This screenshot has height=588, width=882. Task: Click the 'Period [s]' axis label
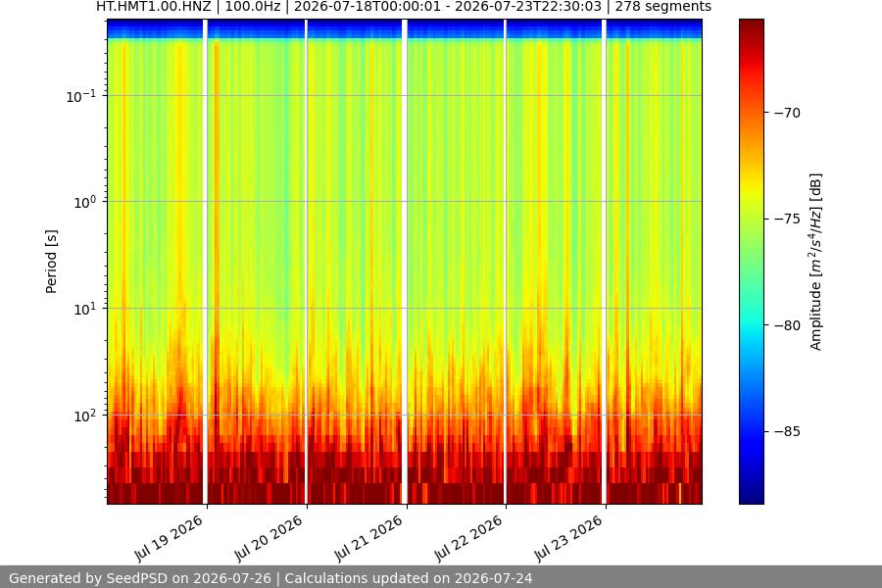(51, 262)
